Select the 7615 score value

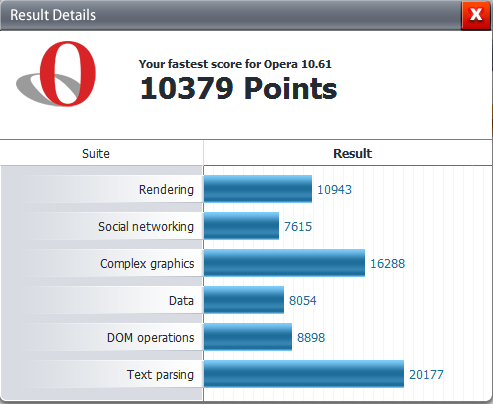point(298,227)
